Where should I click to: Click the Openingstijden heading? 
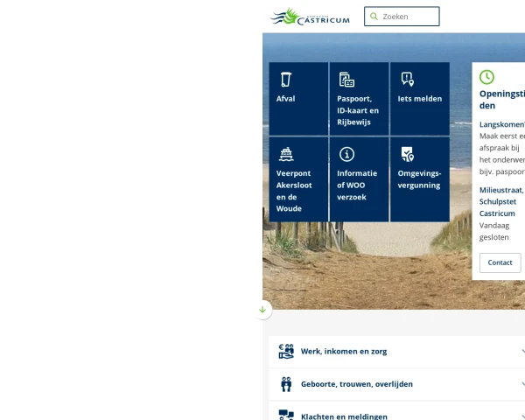(x=502, y=100)
